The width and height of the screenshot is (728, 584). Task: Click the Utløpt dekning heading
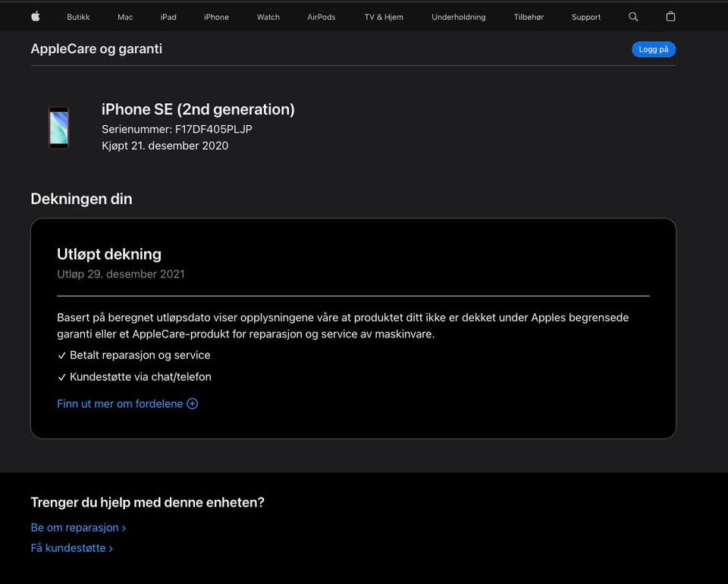point(109,254)
